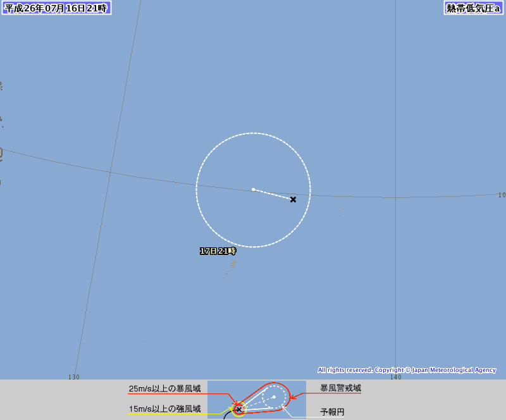The height and width of the screenshot is (420, 506).
Task: Click the legend diagram thumbnail
Action: 257,400
